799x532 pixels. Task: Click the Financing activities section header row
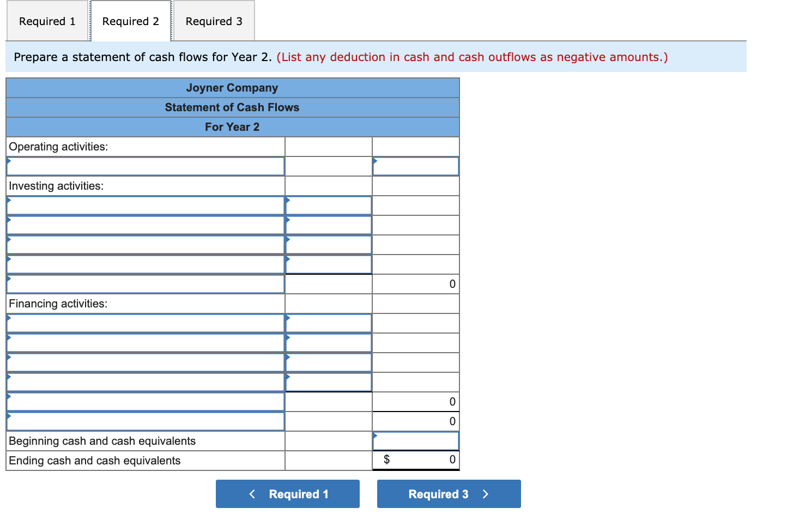tap(145, 304)
